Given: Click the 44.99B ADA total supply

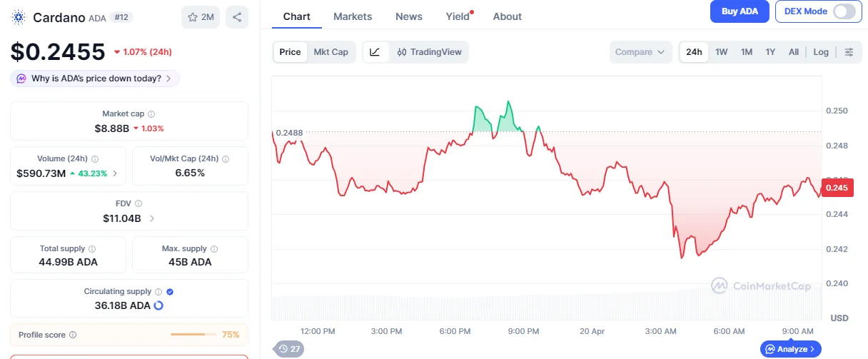Looking at the screenshot, I should [x=68, y=263].
